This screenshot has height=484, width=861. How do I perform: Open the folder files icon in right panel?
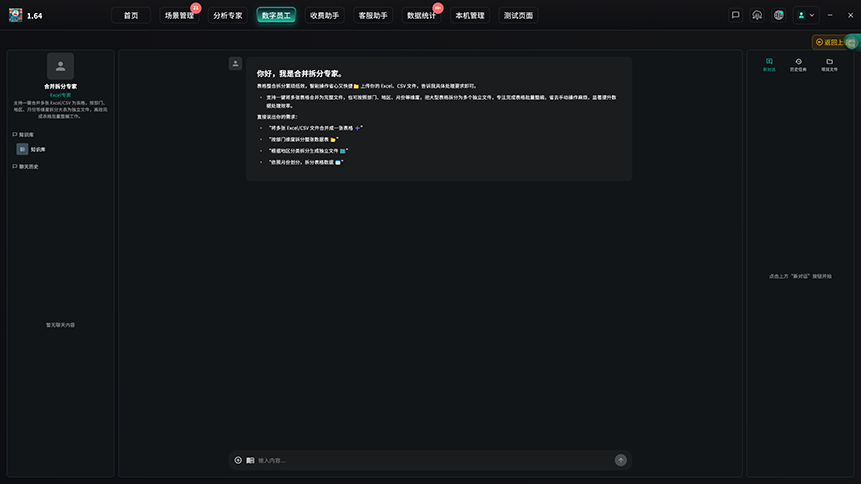[x=829, y=64]
